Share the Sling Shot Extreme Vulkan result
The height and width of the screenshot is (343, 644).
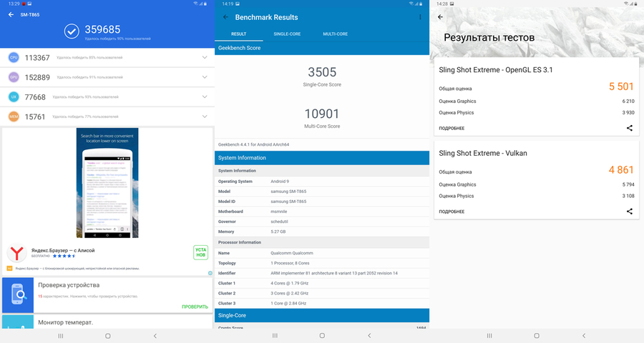[629, 212]
